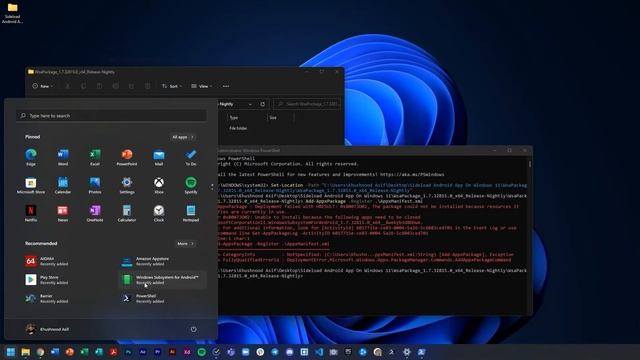Launch the Xbox pinned app
This screenshot has width=640, height=360.
tap(159, 185)
